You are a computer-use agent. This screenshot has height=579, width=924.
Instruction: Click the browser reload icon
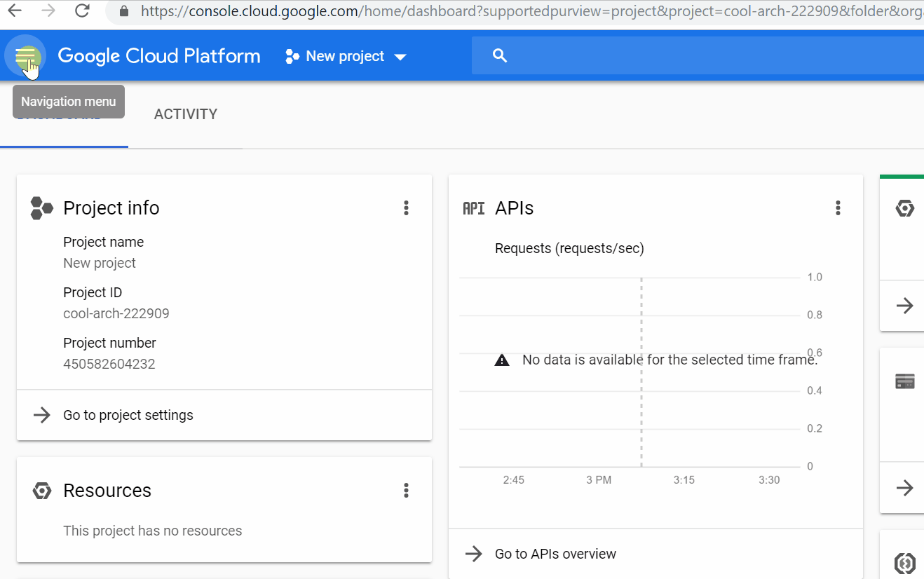coord(82,11)
